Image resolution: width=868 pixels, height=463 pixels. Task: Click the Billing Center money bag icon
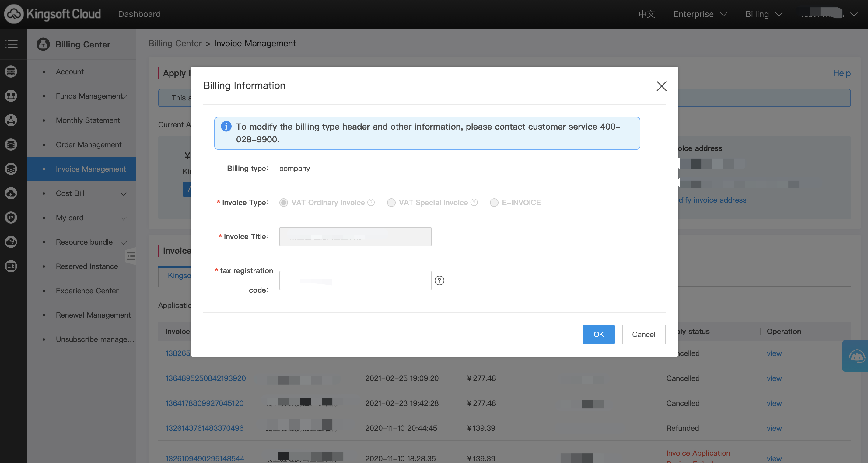click(43, 44)
